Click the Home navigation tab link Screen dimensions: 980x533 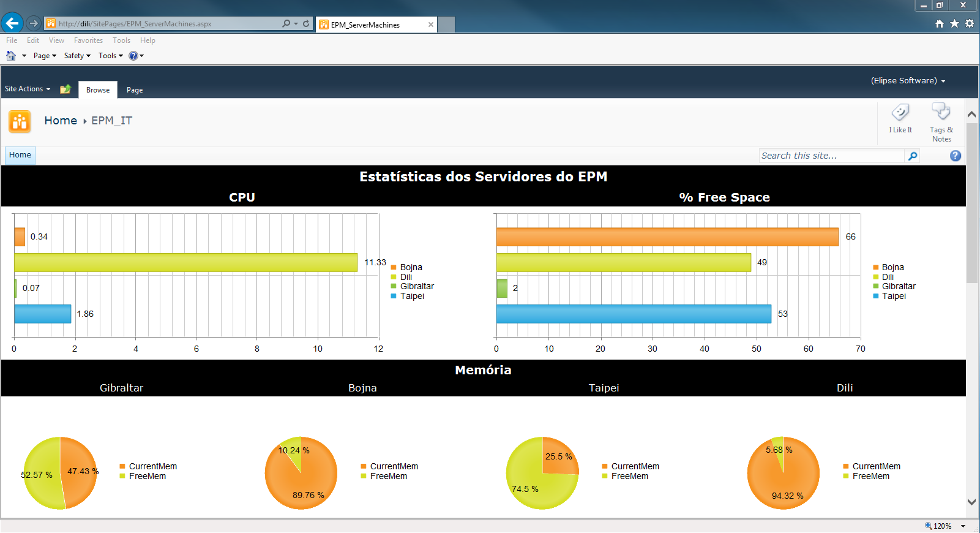[x=20, y=155]
